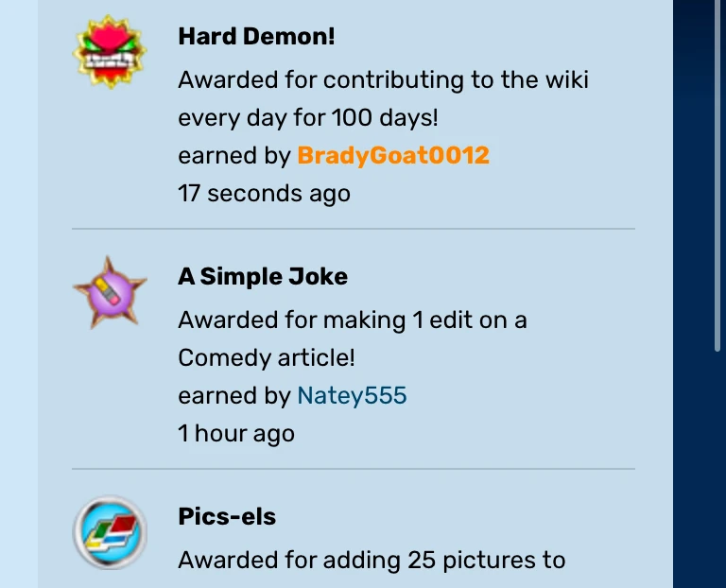Click the "17 seconds ago" timestamp

(264, 194)
